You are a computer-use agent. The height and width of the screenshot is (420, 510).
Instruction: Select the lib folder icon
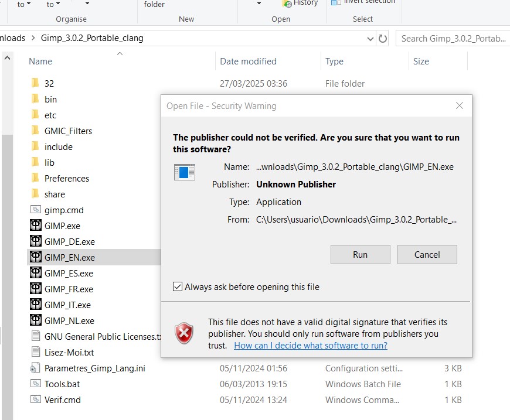[x=35, y=162]
